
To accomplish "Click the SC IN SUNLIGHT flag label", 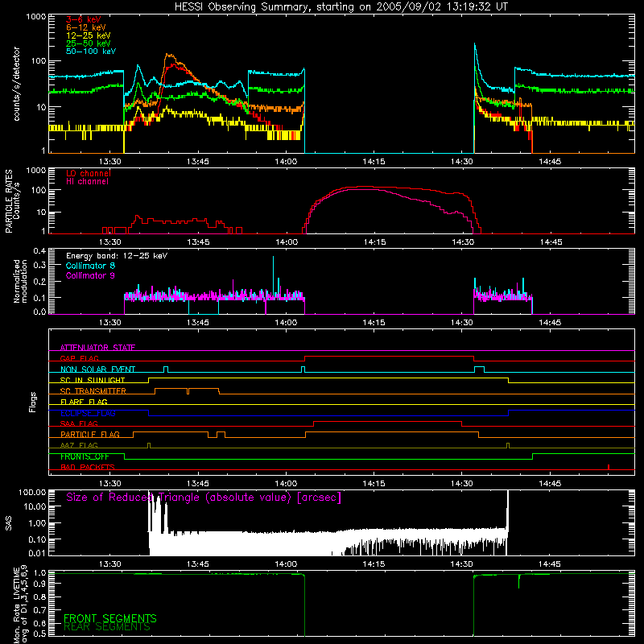I will [93, 380].
